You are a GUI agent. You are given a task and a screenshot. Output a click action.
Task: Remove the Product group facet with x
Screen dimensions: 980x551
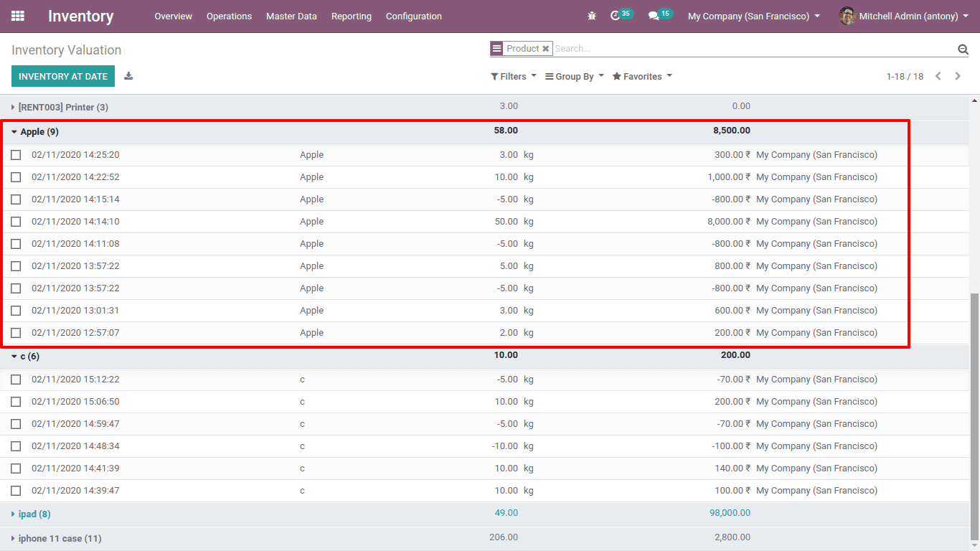coord(546,49)
